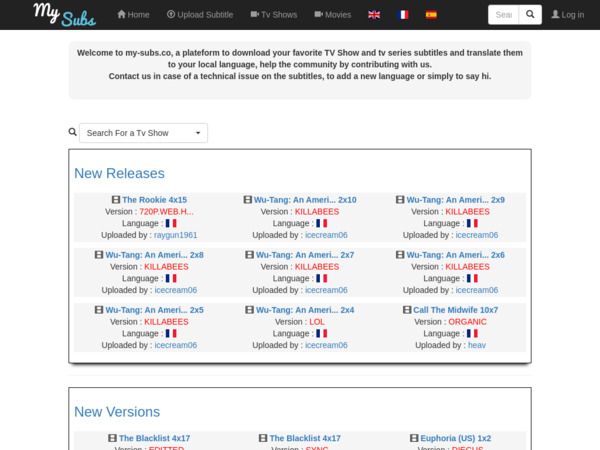Open Upload Subtitle page
This screenshot has height=450, width=600.
[x=200, y=15]
